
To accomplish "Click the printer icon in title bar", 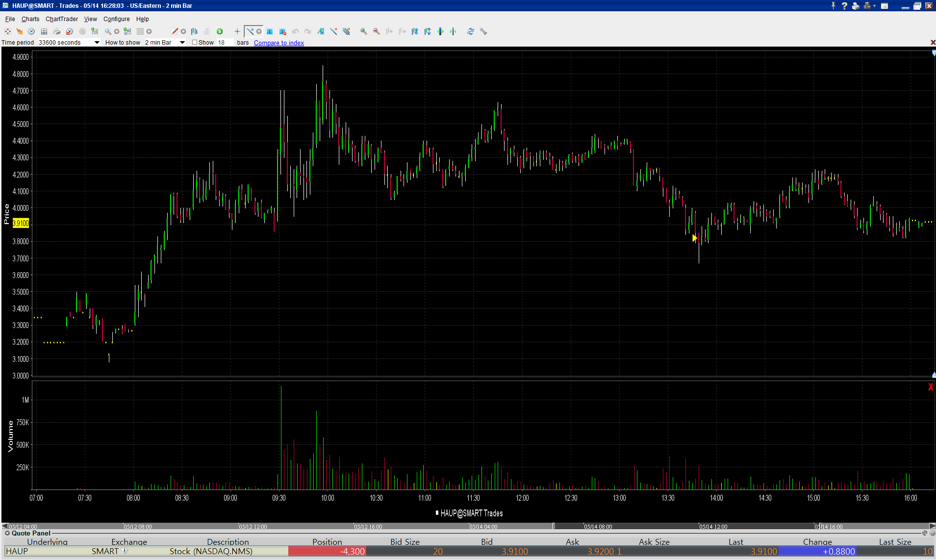I will (856, 6).
